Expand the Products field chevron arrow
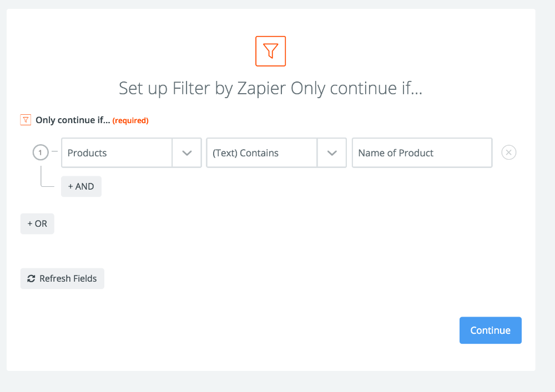The height and width of the screenshot is (392, 555). pos(187,153)
